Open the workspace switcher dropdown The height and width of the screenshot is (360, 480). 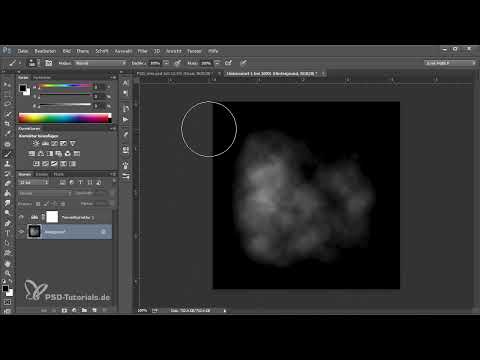tap(450, 63)
